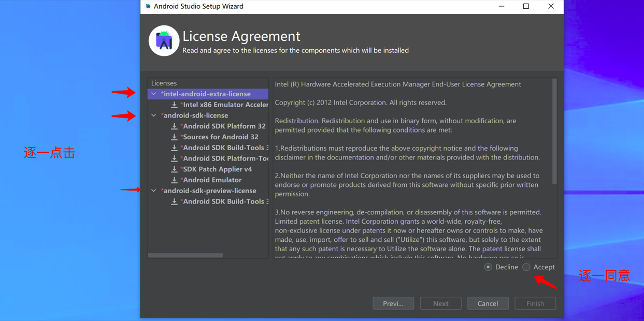Maximize the Setup Wizard window
The image size is (644, 321).
pyautogui.click(x=526, y=6)
